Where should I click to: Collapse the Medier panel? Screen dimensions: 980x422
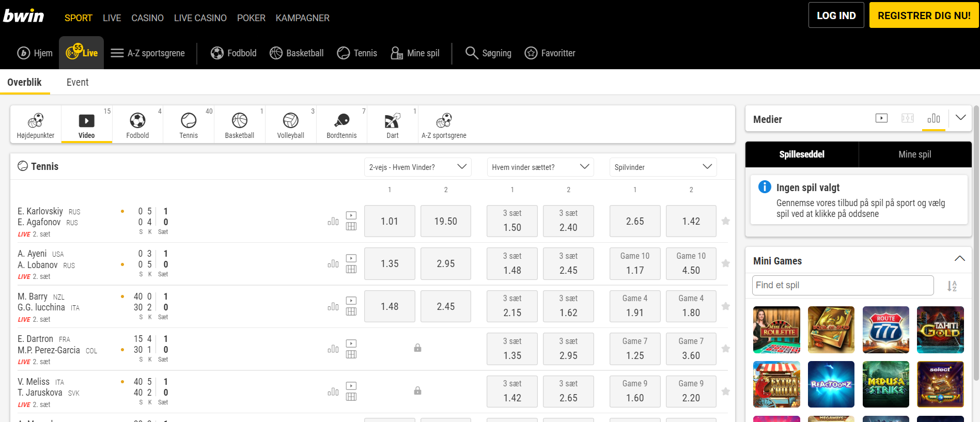(960, 118)
